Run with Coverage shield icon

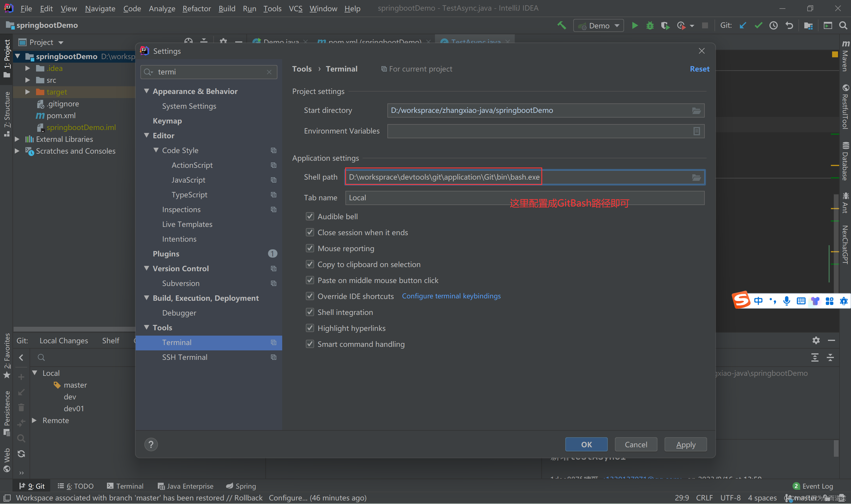[x=665, y=25]
